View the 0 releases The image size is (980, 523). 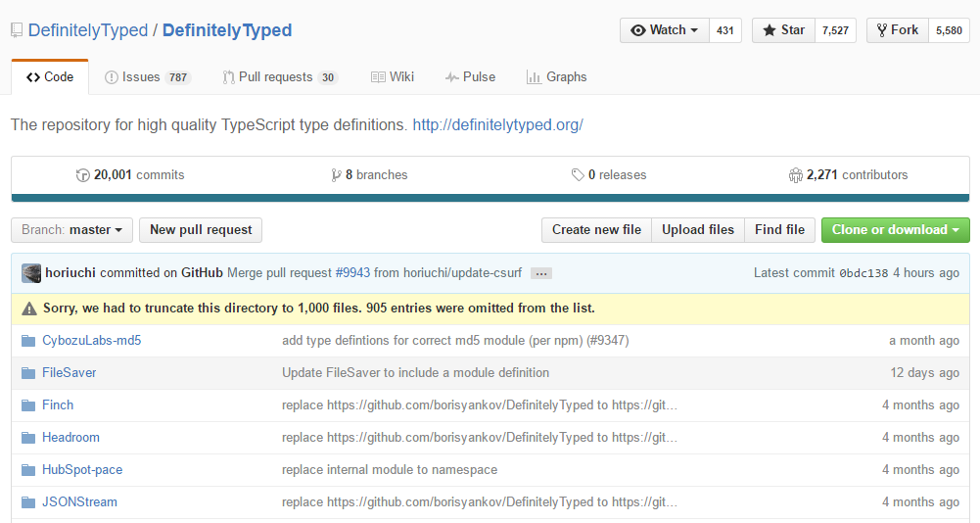tap(609, 175)
